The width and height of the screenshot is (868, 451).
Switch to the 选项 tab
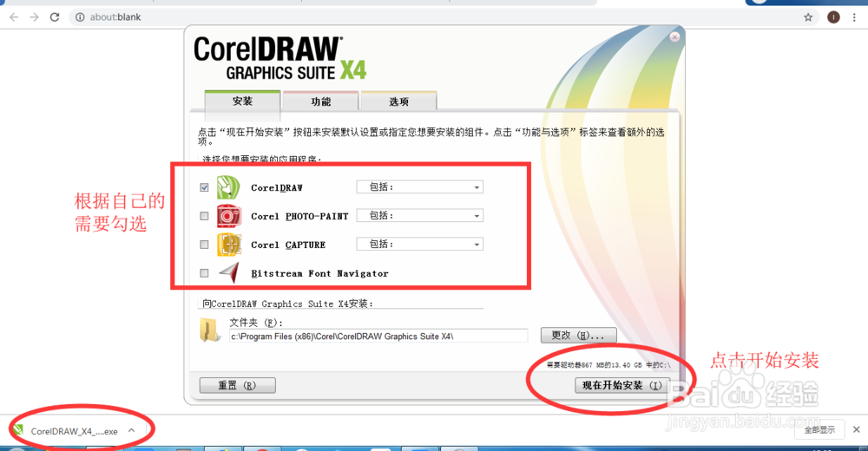pyautogui.click(x=398, y=101)
